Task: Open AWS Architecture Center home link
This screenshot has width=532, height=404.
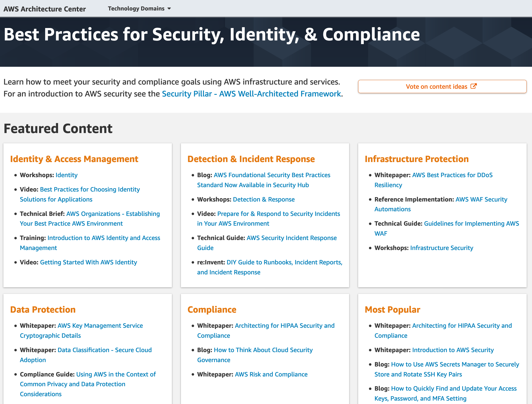Action: pyautogui.click(x=45, y=9)
